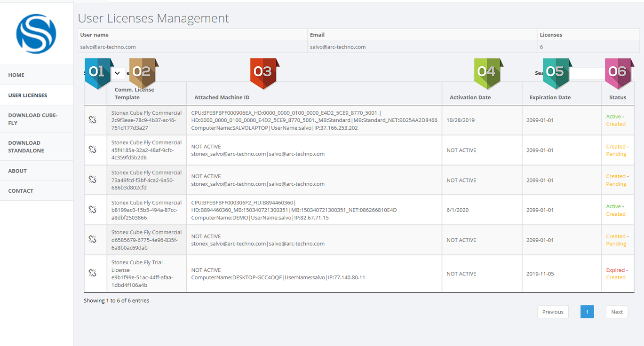Click activation date 10/28/2019
Screen dimensions: 644x346
(x=461, y=120)
